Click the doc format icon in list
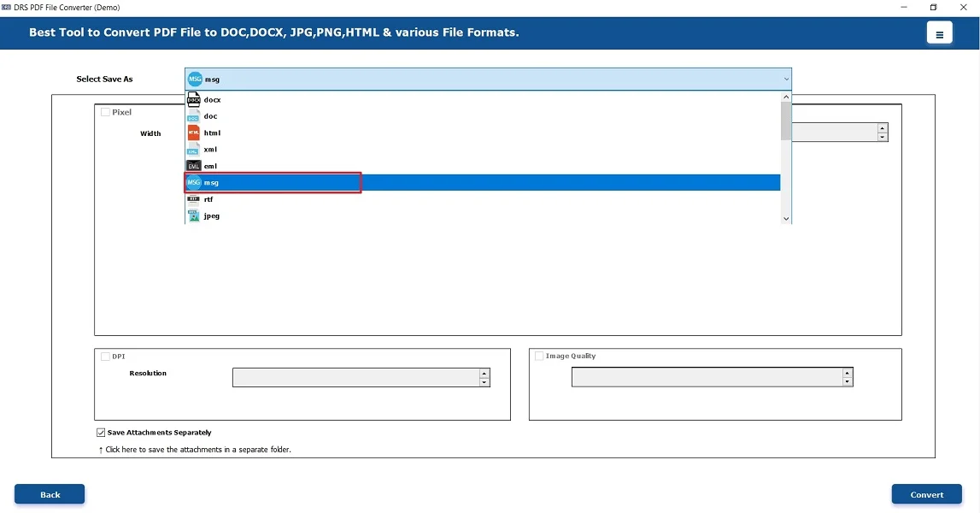Image resolution: width=980 pixels, height=513 pixels. click(193, 116)
